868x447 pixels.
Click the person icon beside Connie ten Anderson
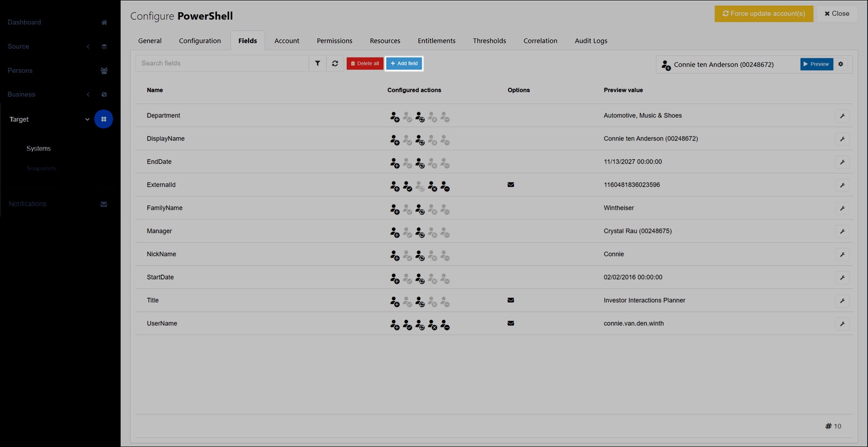pos(666,65)
